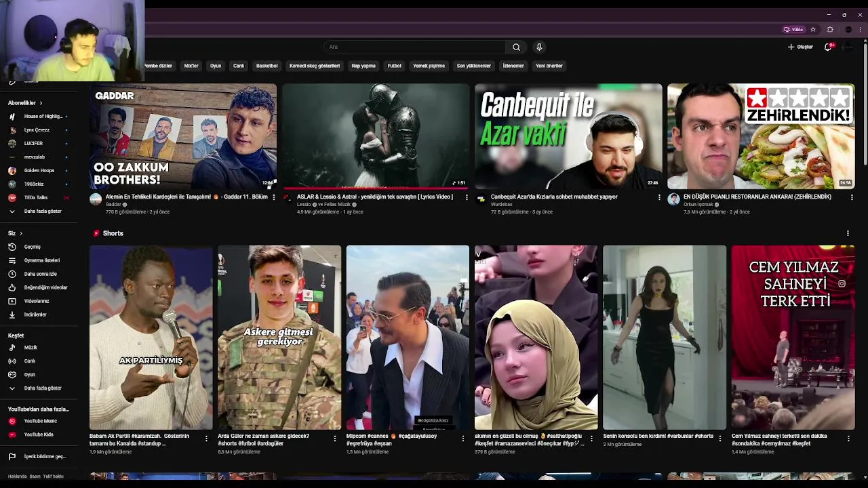The width and height of the screenshot is (868, 488).
Task: Open the notifications bell
Action: coord(828,47)
